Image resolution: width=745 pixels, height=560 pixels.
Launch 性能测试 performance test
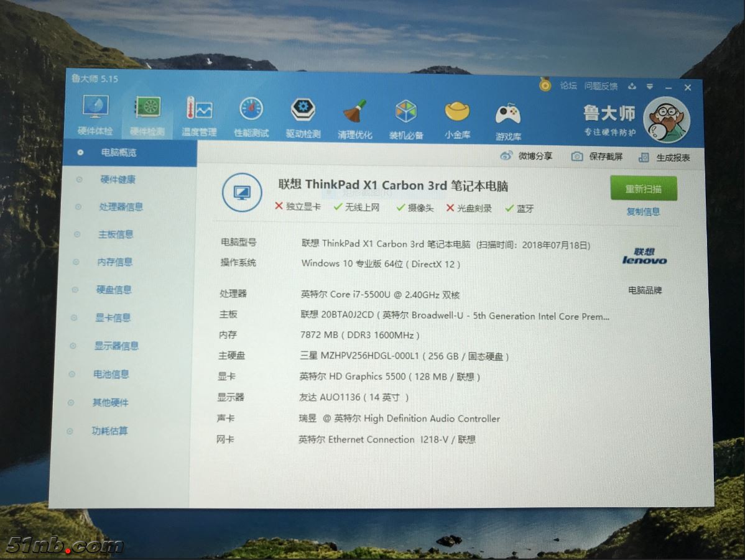click(251, 117)
